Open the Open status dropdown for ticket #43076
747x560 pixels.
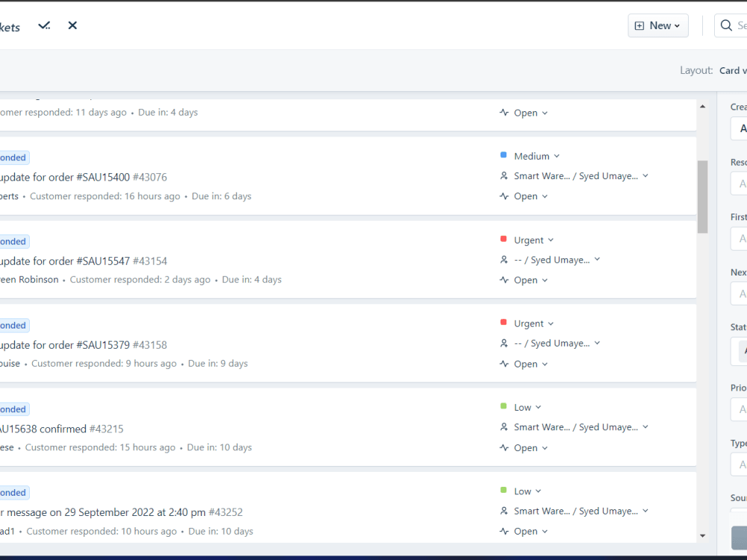(530, 196)
